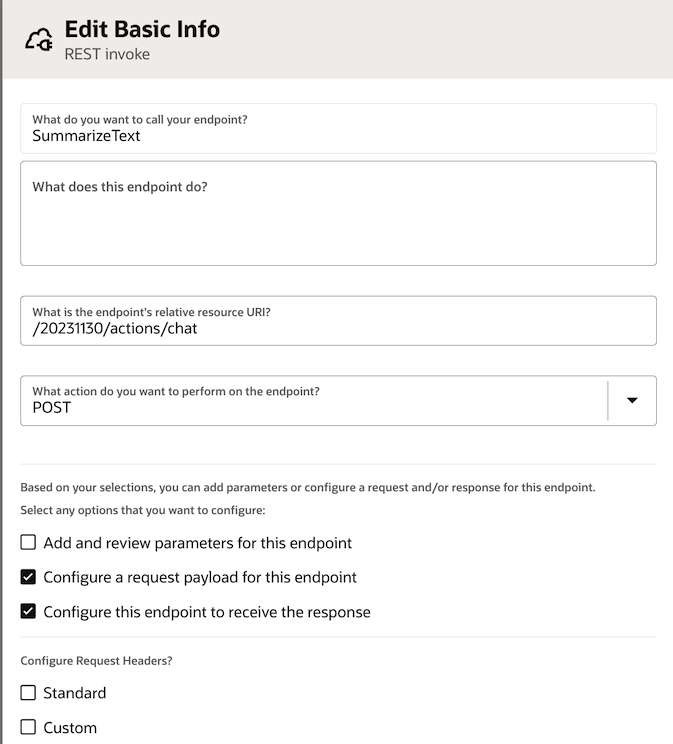Focus the endpoint description text area
Viewport: 673px width, 744px height.
point(338,225)
